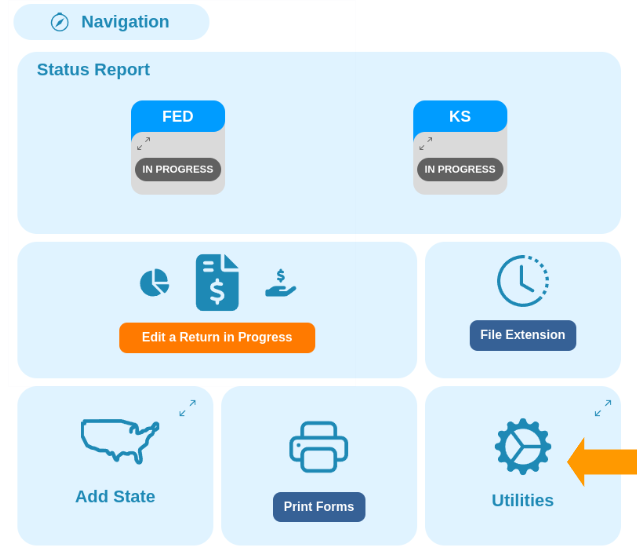Click the hand holding dollar icon
Screen dimensions: 641x555
click(x=280, y=282)
